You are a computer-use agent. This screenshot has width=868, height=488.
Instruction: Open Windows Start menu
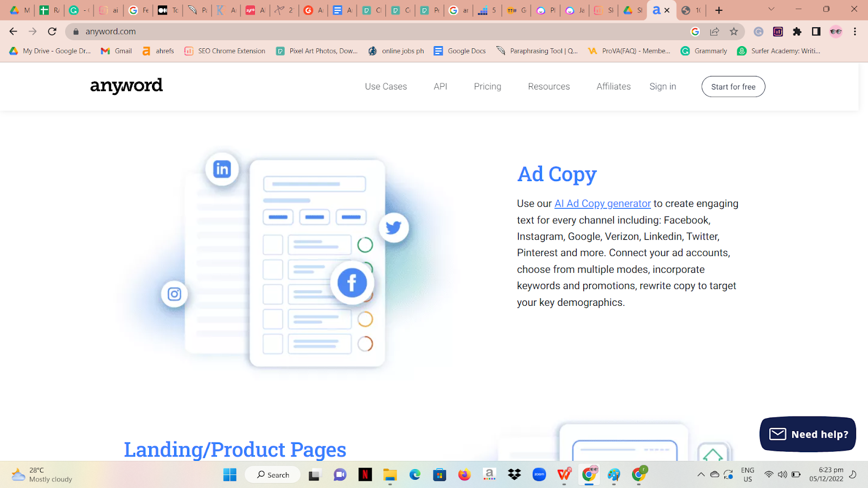[x=230, y=475]
